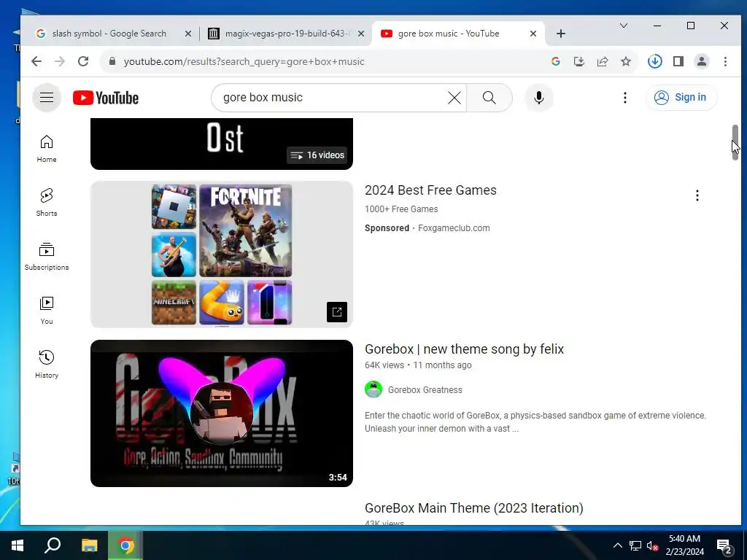Viewport: 747px width, 560px height.
Task: Open taskbar search
Action: point(53,545)
